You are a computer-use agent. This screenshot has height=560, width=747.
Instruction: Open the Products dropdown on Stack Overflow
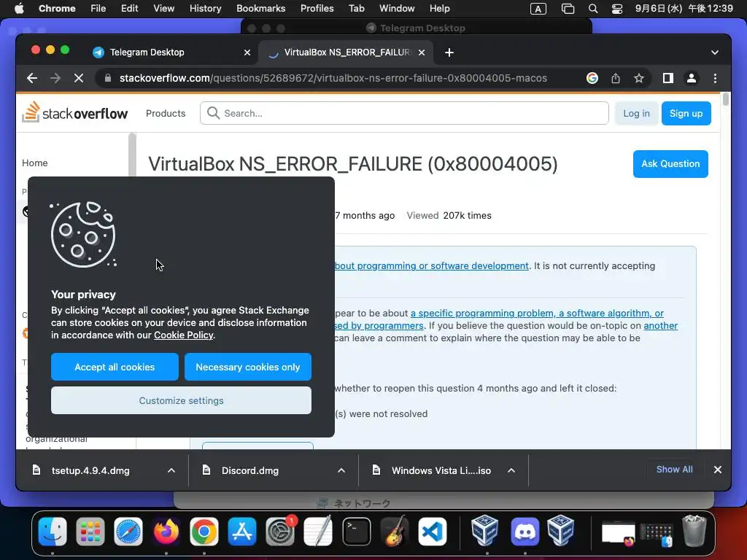166,113
